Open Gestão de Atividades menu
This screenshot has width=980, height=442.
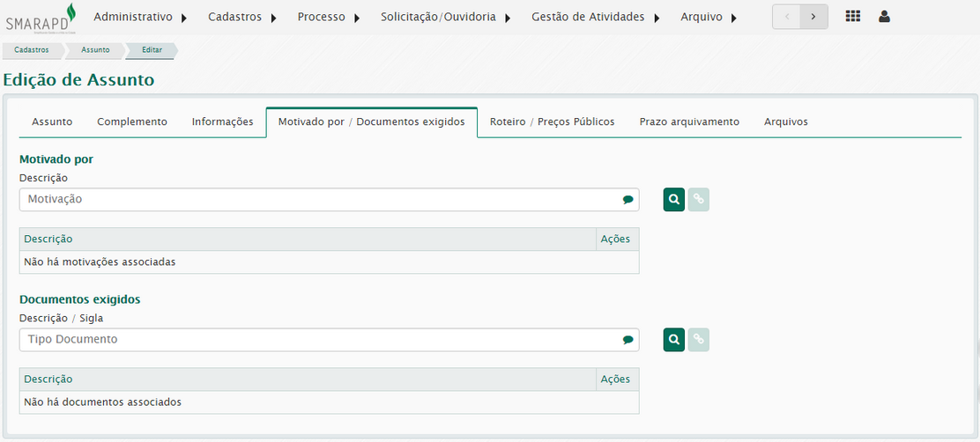point(596,17)
